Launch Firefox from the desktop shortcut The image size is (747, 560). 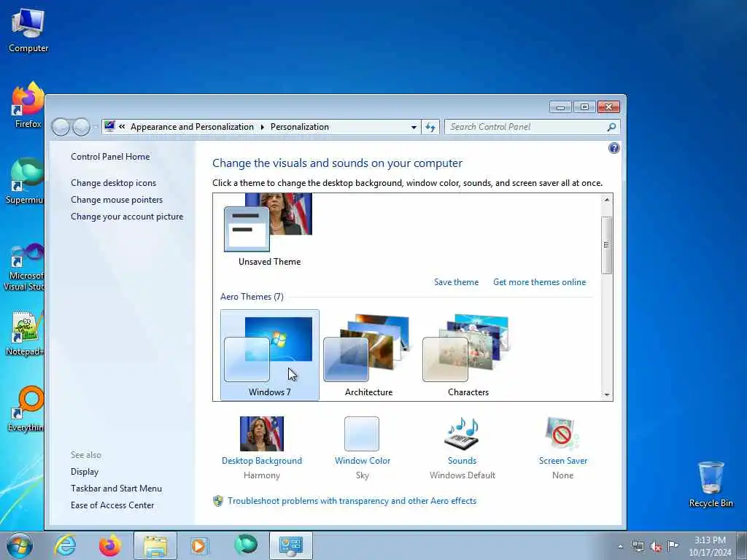point(28,105)
